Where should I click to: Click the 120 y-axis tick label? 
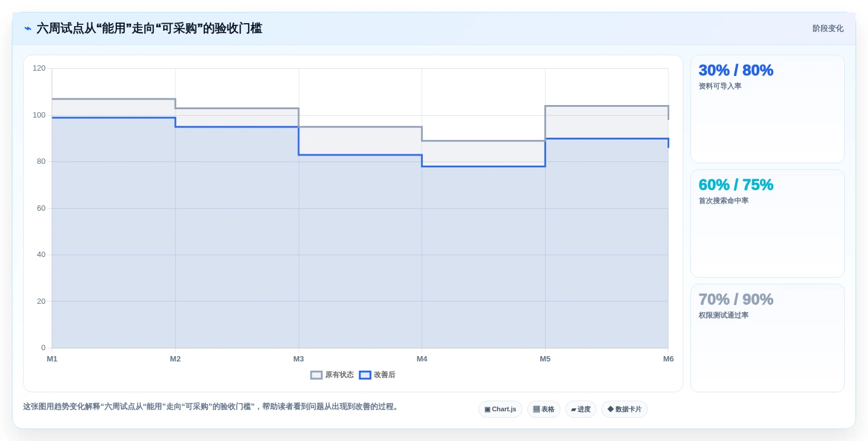click(x=39, y=68)
